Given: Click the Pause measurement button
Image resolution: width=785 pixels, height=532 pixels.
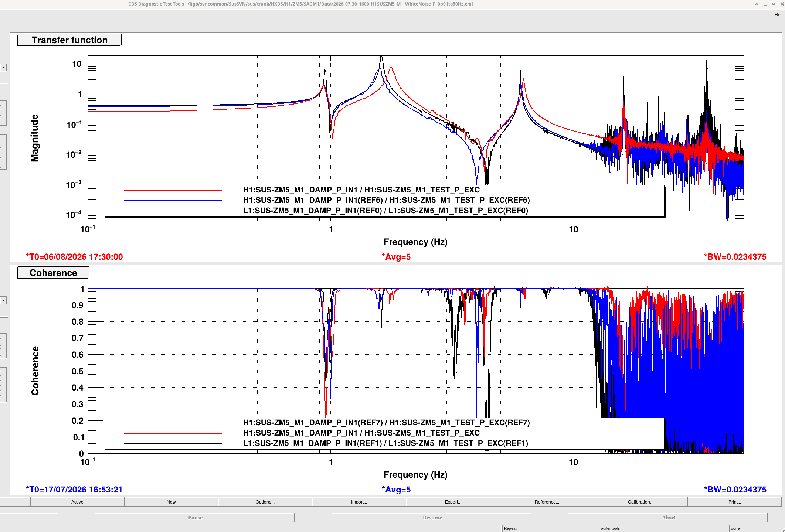Looking at the screenshot, I should point(195,518).
